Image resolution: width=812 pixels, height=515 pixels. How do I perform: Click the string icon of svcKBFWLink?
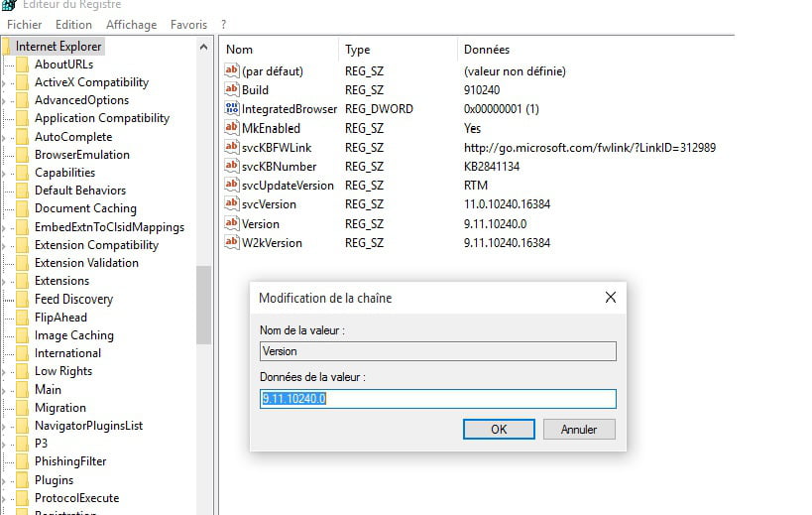(231, 147)
